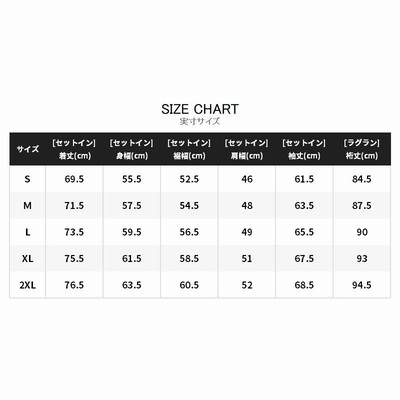The width and height of the screenshot is (400, 400).
Task: Select the M size row label
Action: [27, 205]
